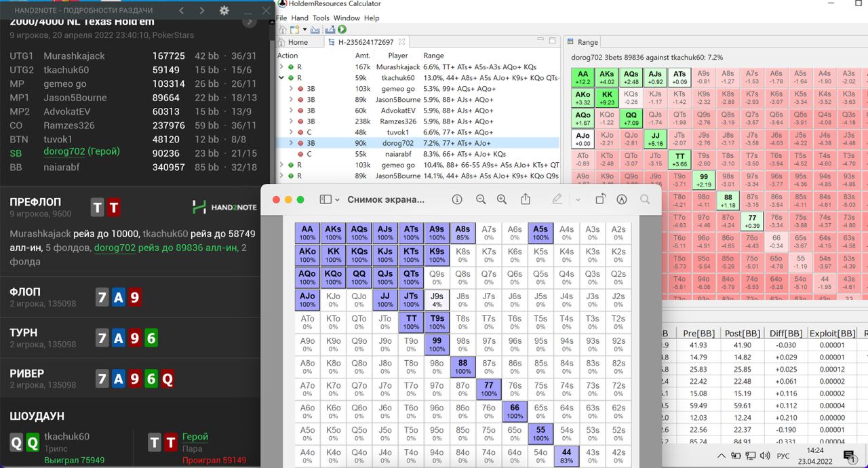Expand the AdvokatEV 3B row

[x=292, y=111]
